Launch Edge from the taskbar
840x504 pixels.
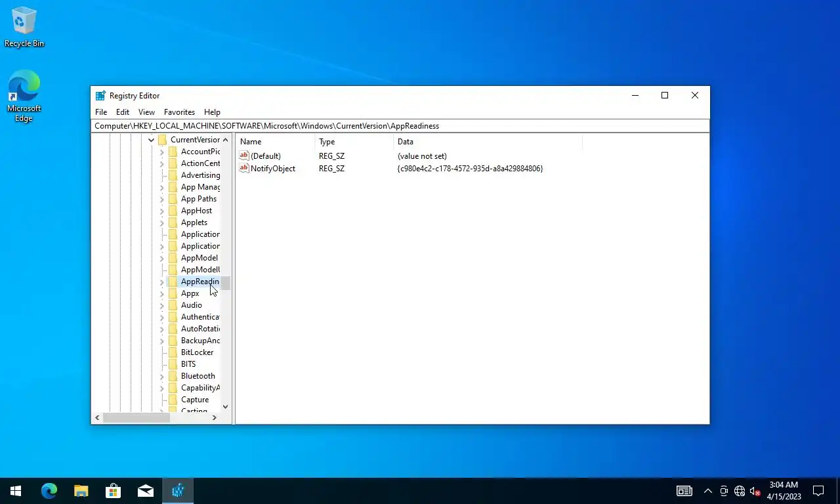tap(49, 490)
